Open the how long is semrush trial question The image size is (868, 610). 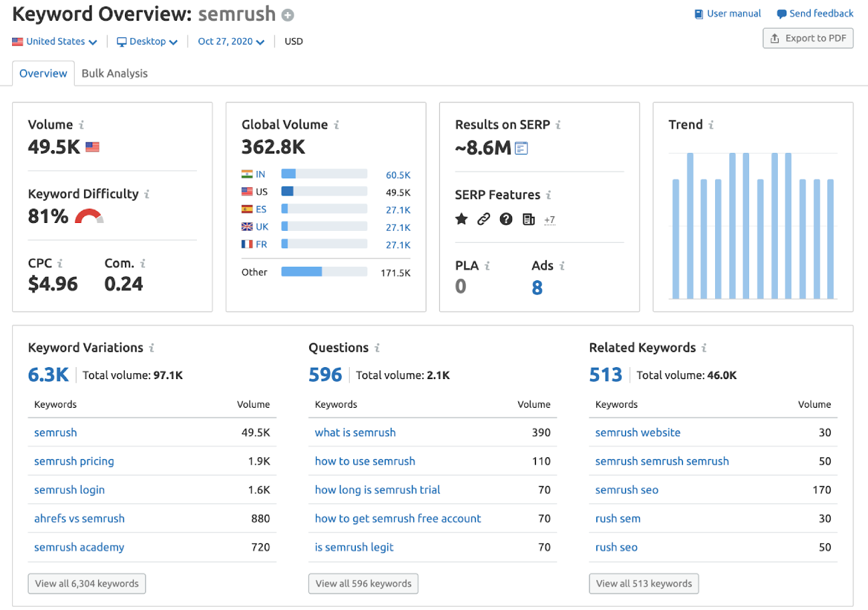click(378, 490)
